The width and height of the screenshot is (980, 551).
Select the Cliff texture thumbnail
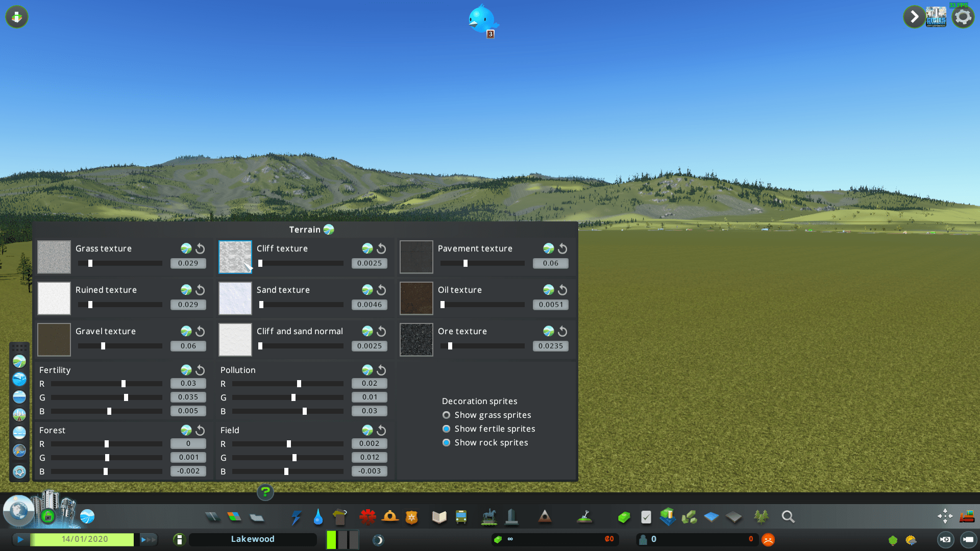coord(235,257)
